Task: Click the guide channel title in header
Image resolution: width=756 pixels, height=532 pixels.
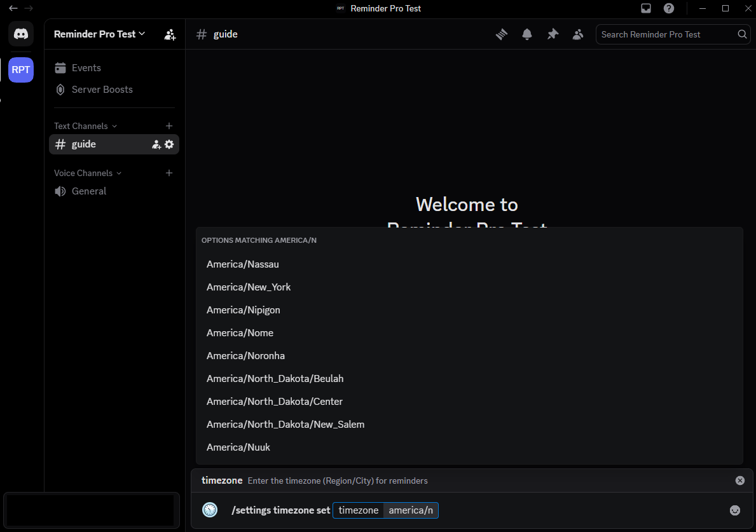Action: pyautogui.click(x=225, y=34)
